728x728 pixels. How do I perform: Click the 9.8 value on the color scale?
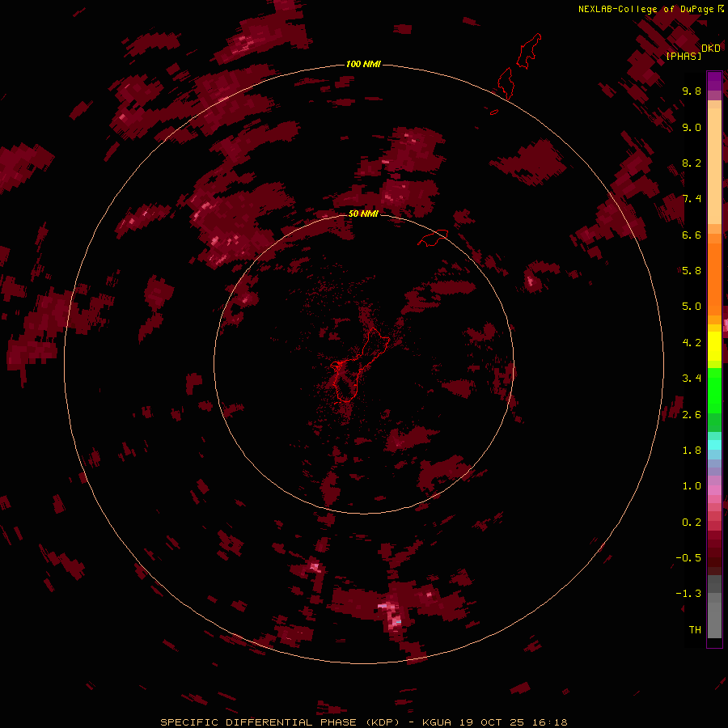point(692,91)
